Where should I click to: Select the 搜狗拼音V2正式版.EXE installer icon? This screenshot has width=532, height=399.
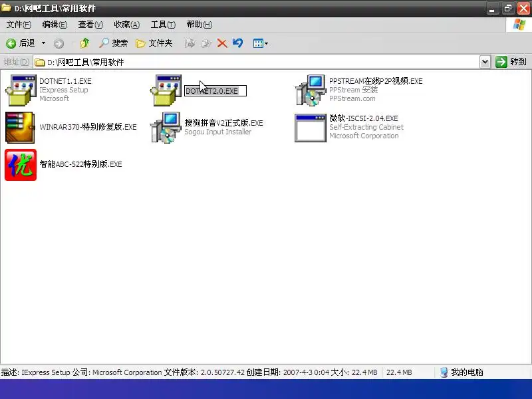click(x=166, y=128)
